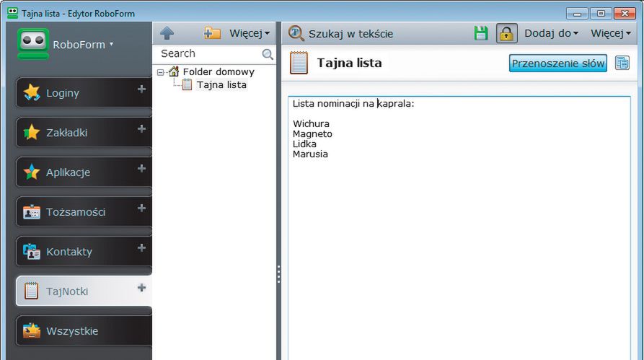This screenshot has width=644, height=360.
Task: Click the Kontakty cards icon
Action: click(32, 252)
